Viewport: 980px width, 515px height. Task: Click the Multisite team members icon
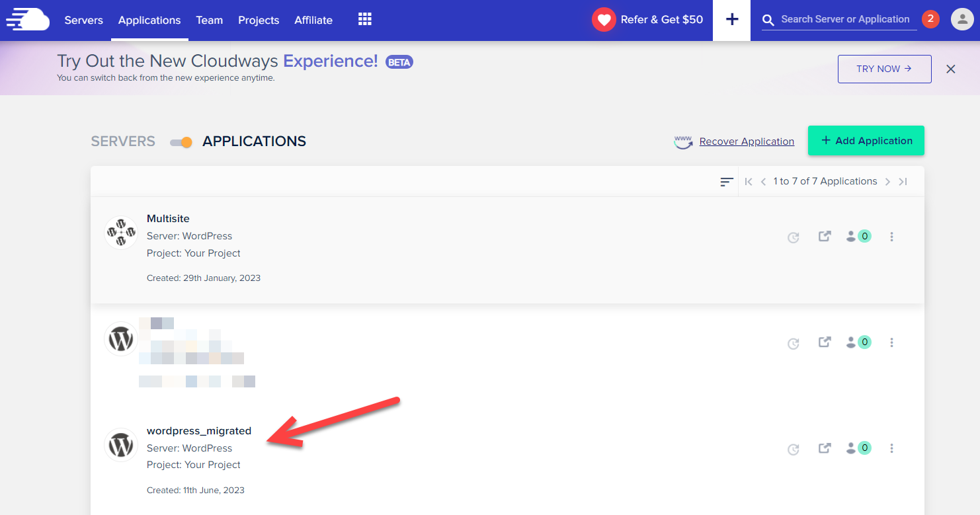tap(851, 236)
